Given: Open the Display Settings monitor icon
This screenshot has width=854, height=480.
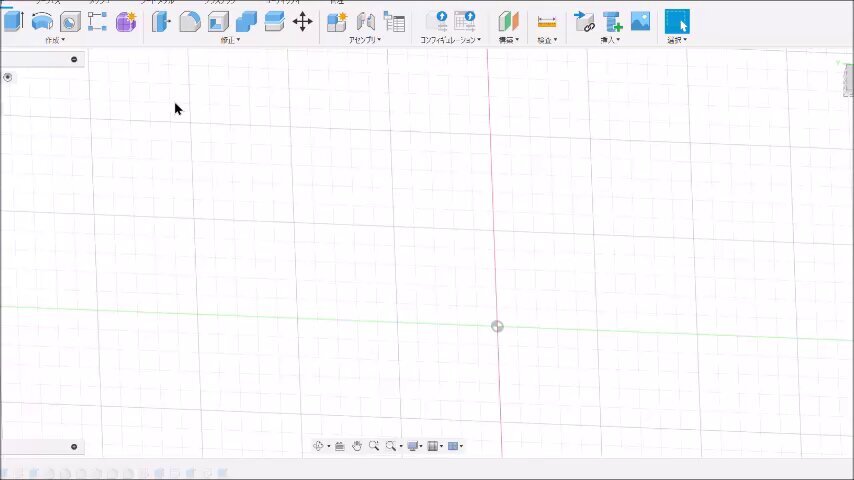Looking at the screenshot, I should [413, 446].
